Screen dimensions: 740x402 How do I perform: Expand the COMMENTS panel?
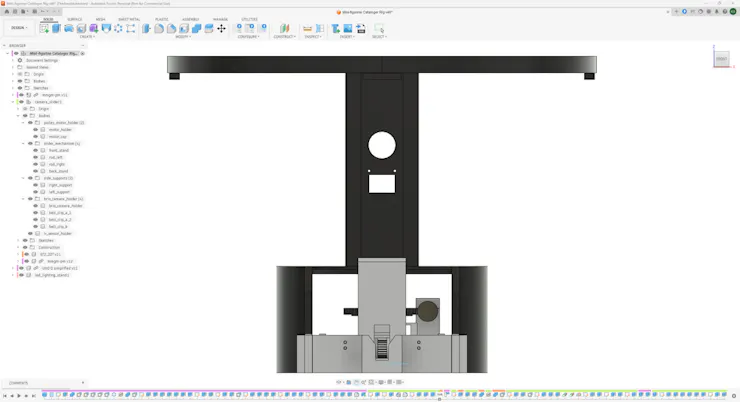83,383
